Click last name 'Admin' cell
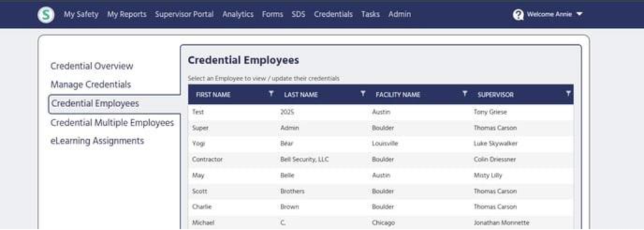Viewport: 644px width, 230px height. (x=290, y=128)
